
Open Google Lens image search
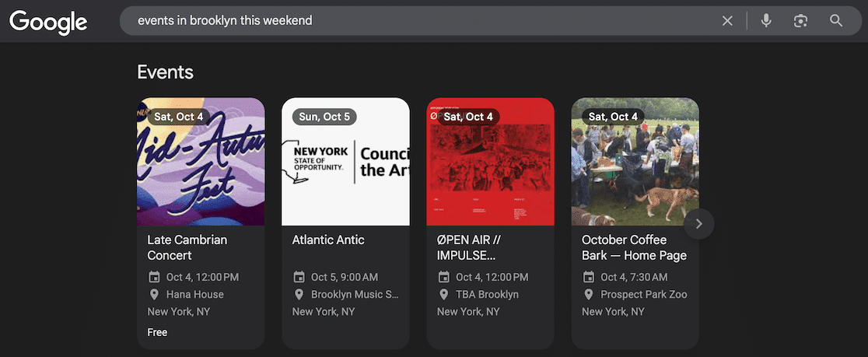tap(800, 21)
